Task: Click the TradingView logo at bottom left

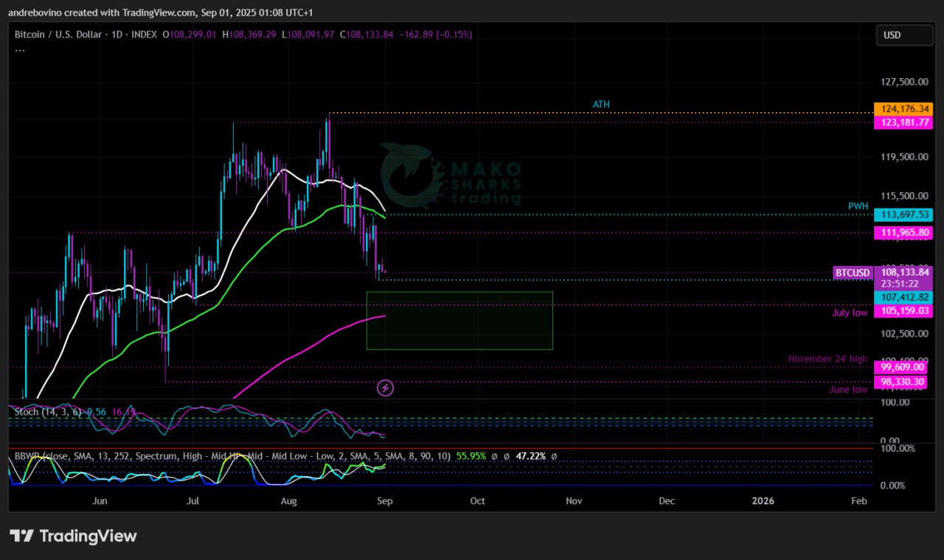Action: 73,536
